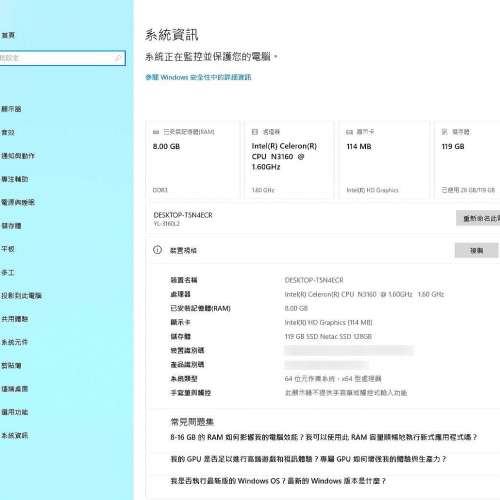Open FAQ about 8-16 GB RAM performance
The width and height of the screenshot is (500, 500).
pos(323,437)
